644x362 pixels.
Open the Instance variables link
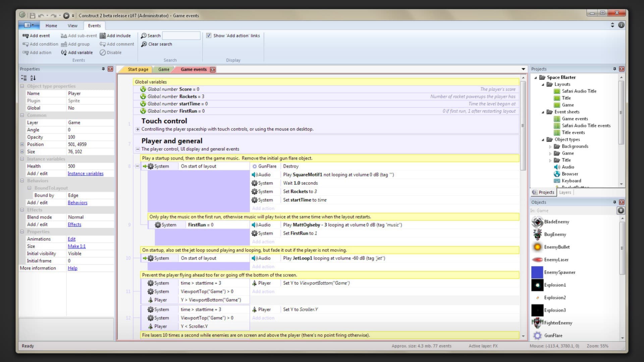[85, 173]
